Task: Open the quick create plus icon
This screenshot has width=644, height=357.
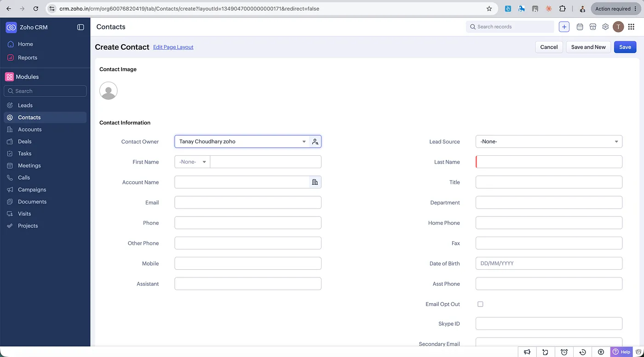Action: coord(564,27)
